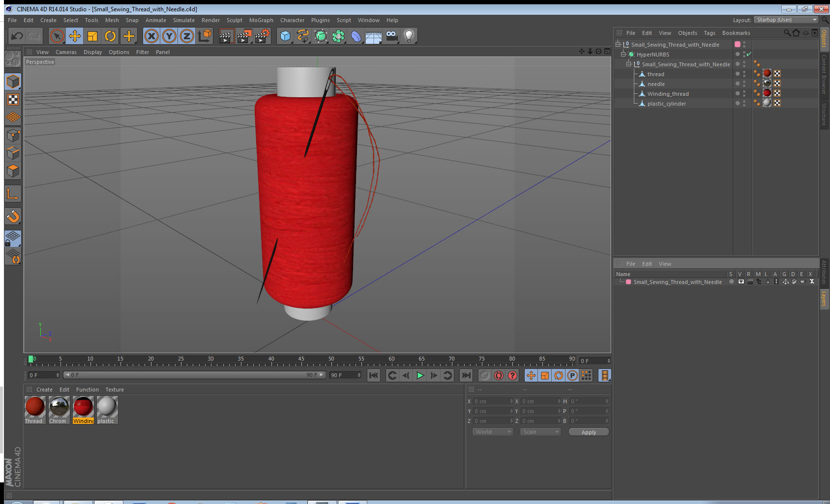Screen dimensions: 830x504
Task: Render to Picture Viewer icon
Action: pos(244,36)
